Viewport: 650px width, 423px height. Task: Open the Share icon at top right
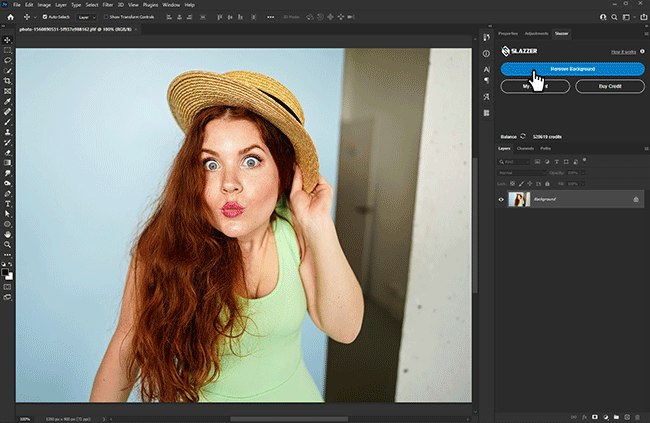(644, 17)
